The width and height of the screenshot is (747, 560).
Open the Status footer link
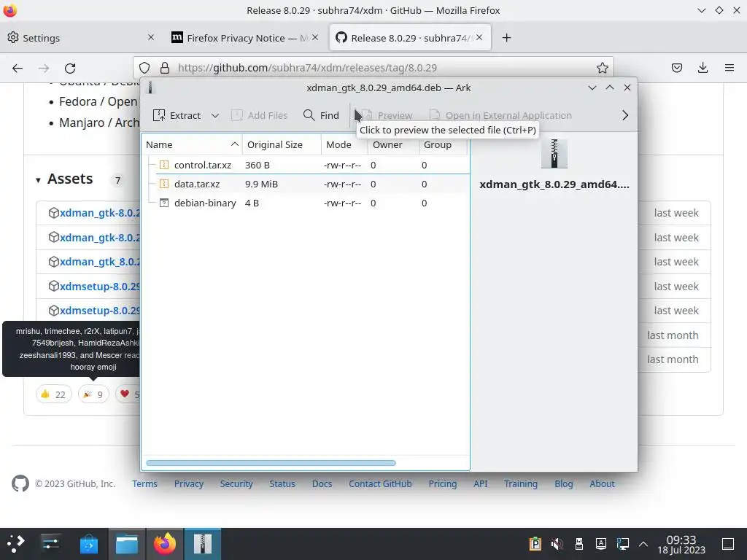point(282,484)
